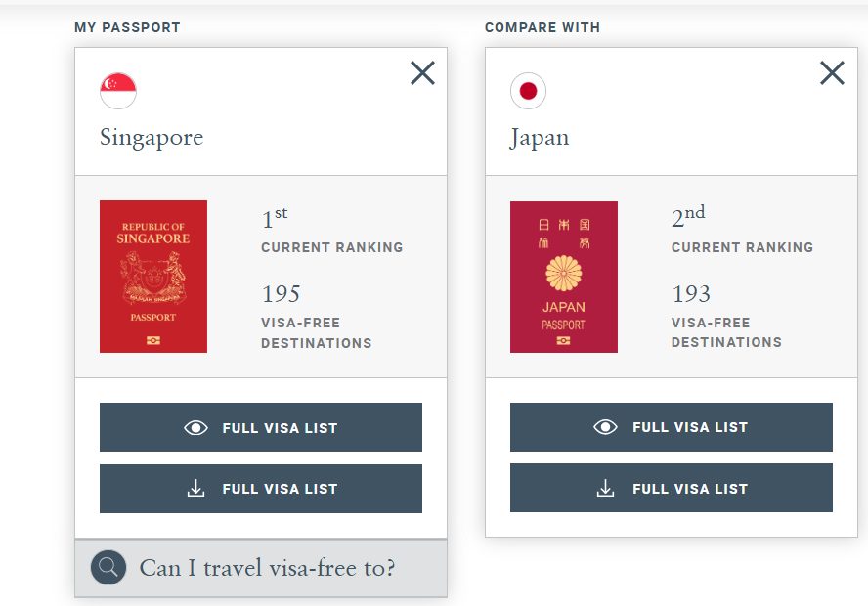The height and width of the screenshot is (606, 868).
Task: Click the eye icon under Singapore
Action: [x=195, y=427]
